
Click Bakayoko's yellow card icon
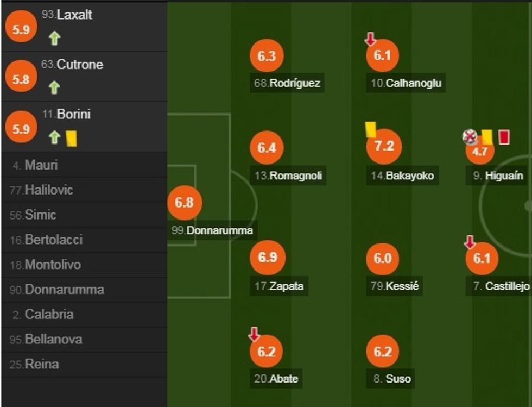pos(371,128)
